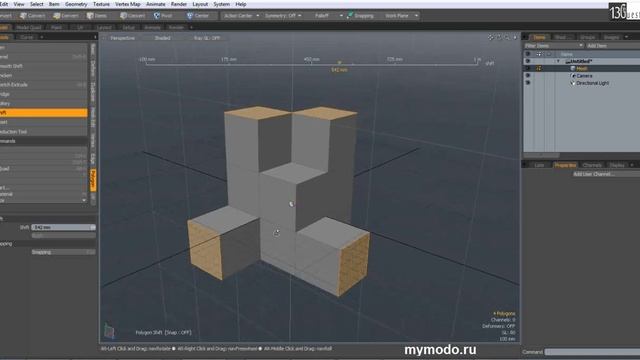Viewport: 640px width, 360px height.
Task: Switch to the Images panel tab
Action: pos(611,37)
